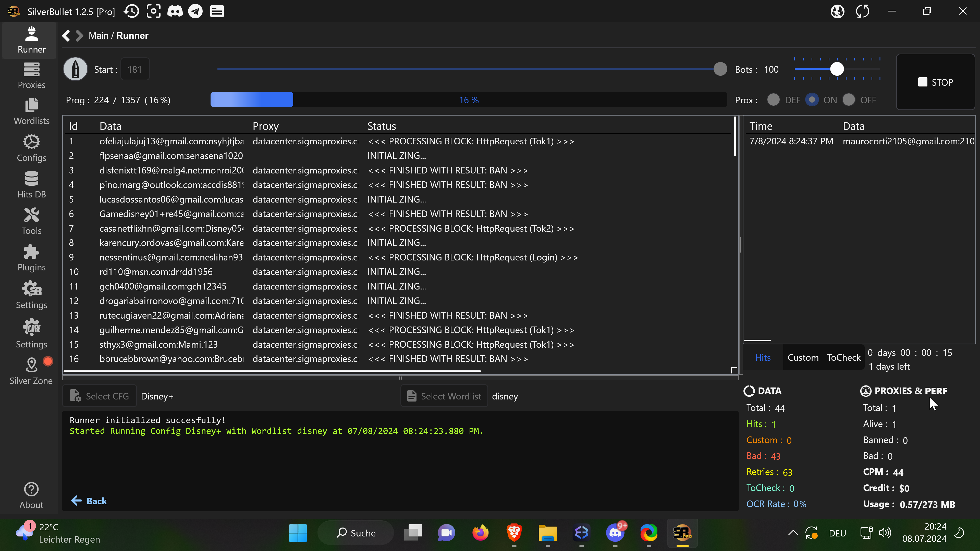Click the Bots count slider handle

[x=837, y=69]
